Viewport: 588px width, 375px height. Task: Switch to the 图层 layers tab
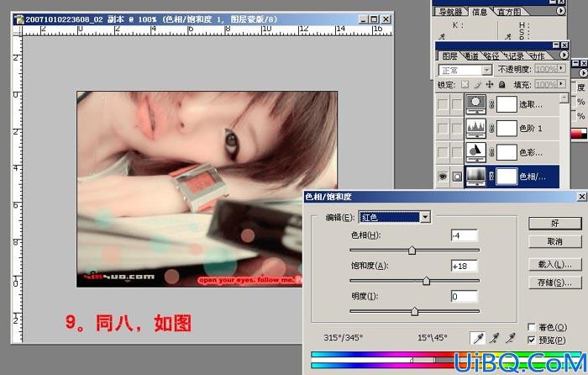coord(449,56)
